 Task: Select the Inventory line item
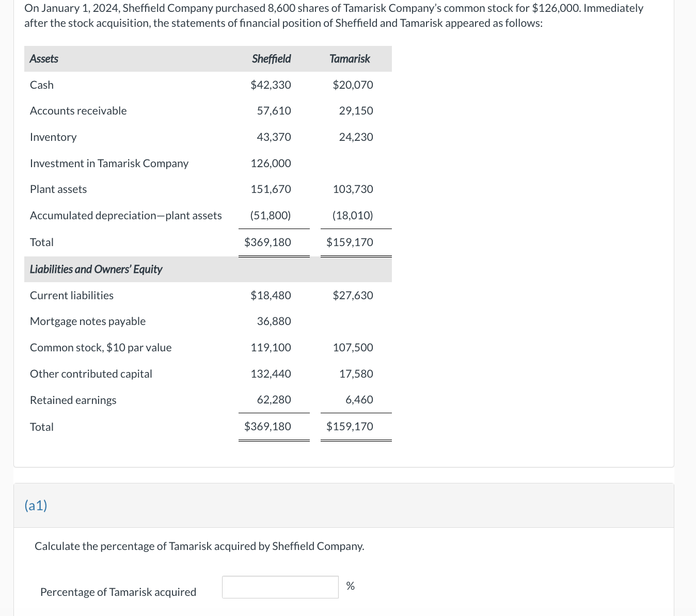[53, 137]
